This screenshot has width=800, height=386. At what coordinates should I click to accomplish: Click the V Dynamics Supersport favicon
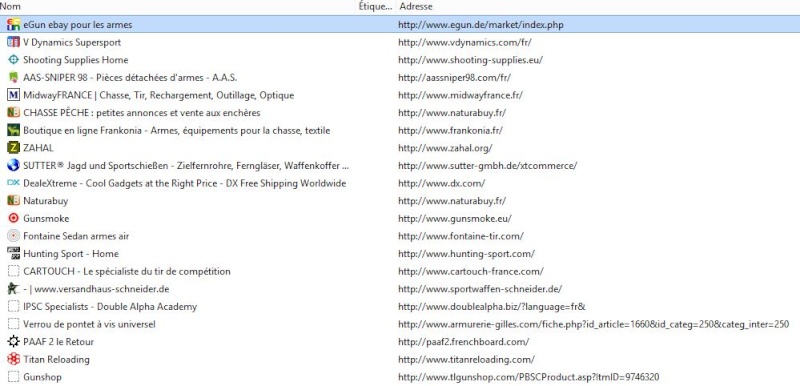click(x=14, y=42)
